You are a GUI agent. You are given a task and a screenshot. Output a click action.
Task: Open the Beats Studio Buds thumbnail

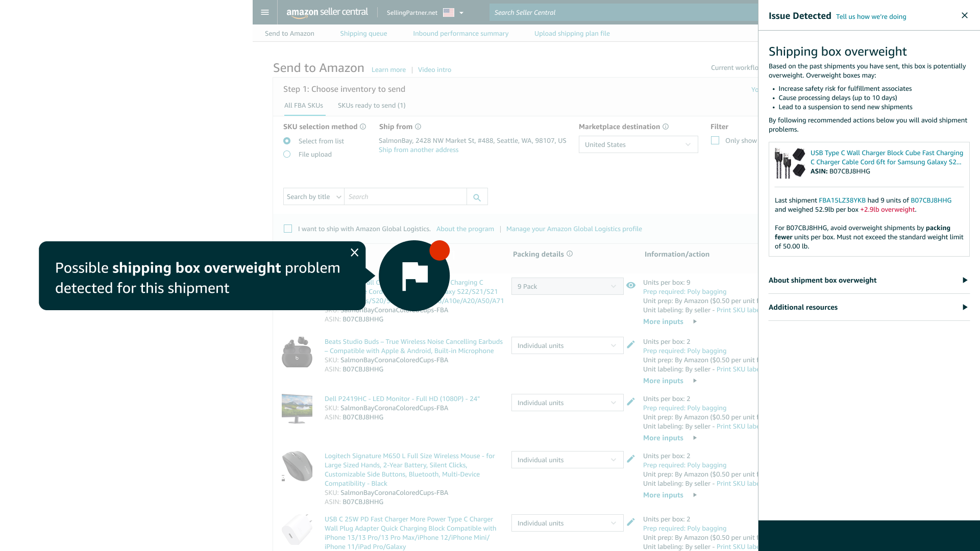tap(297, 352)
